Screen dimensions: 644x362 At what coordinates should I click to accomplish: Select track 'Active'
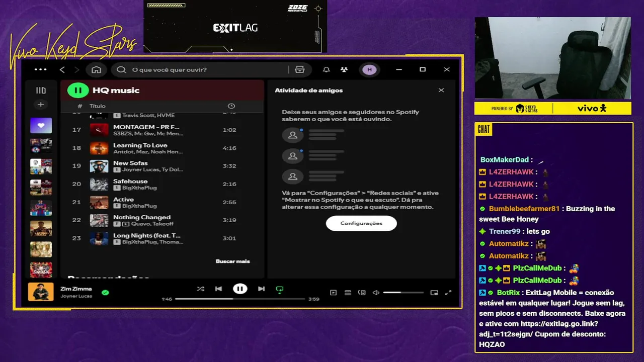click(x=162, y=202)
